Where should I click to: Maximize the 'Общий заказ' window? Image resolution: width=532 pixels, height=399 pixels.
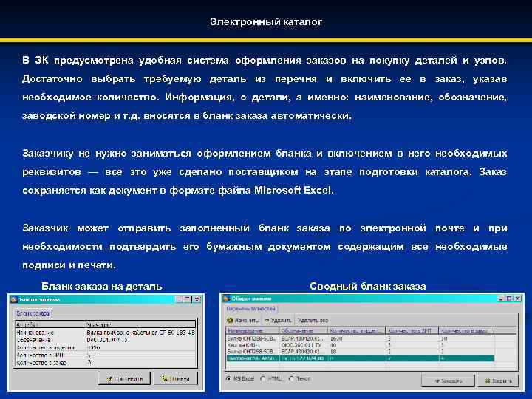[508, 299]
